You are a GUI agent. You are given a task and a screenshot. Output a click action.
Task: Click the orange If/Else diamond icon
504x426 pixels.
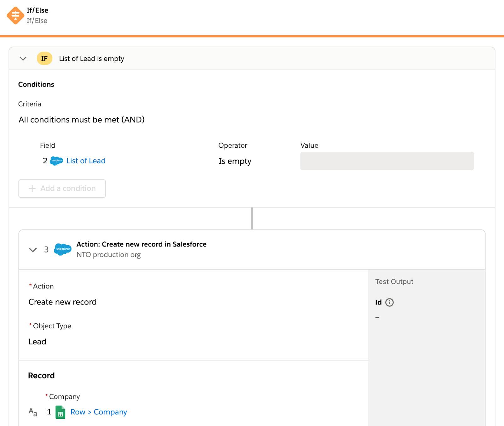(x=15, y=15)
